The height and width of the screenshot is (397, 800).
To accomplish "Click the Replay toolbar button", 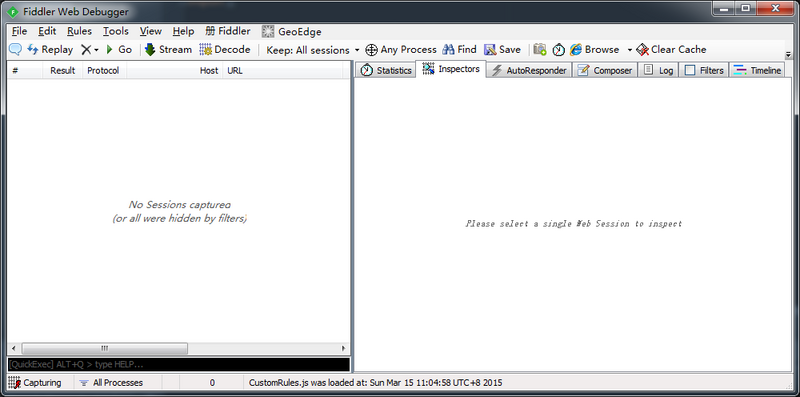I will (x=50, y=49).
